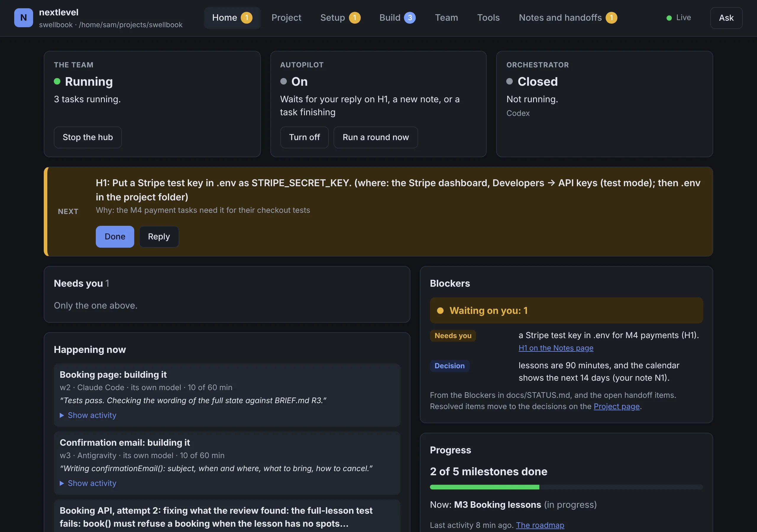Viewport: 757px width, 532px height.
Task: Click the Notes and handoffs count badge
Action: [611, 18]
